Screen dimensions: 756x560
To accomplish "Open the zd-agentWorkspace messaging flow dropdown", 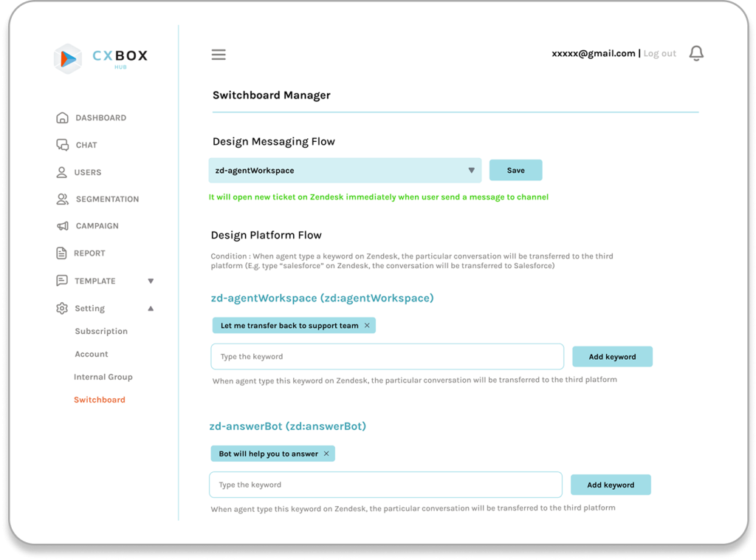I will tap(345, 170).
